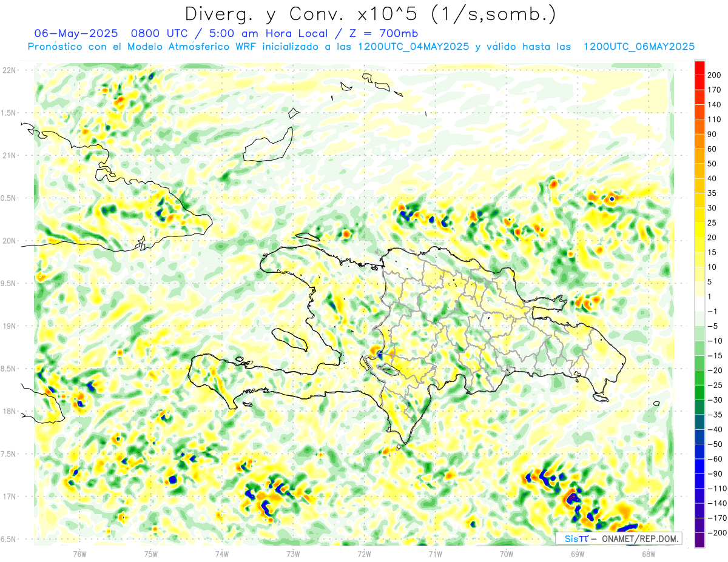The height and width of the screenshot is (562, 728).
Task: Click the white swatch between 1 and -1
Action: tap(699, 304)
